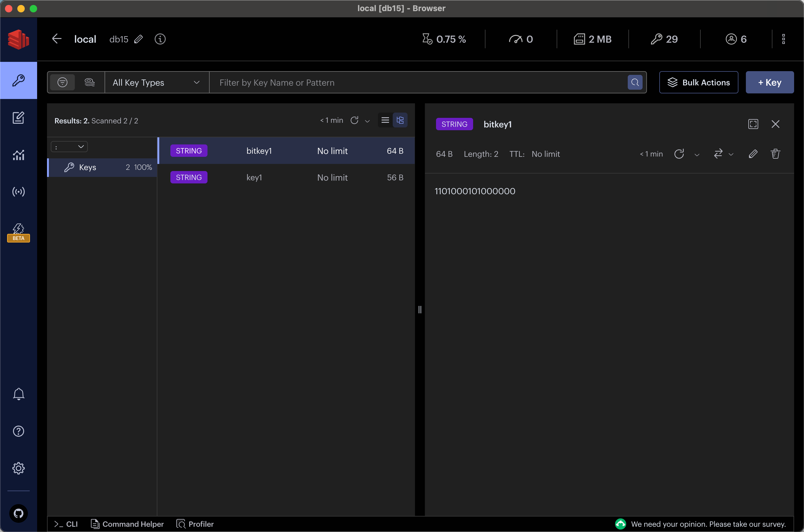Screen dimensions: 804x532
Task: Go back with the left arrow icon
Action: tap(57, 39)
